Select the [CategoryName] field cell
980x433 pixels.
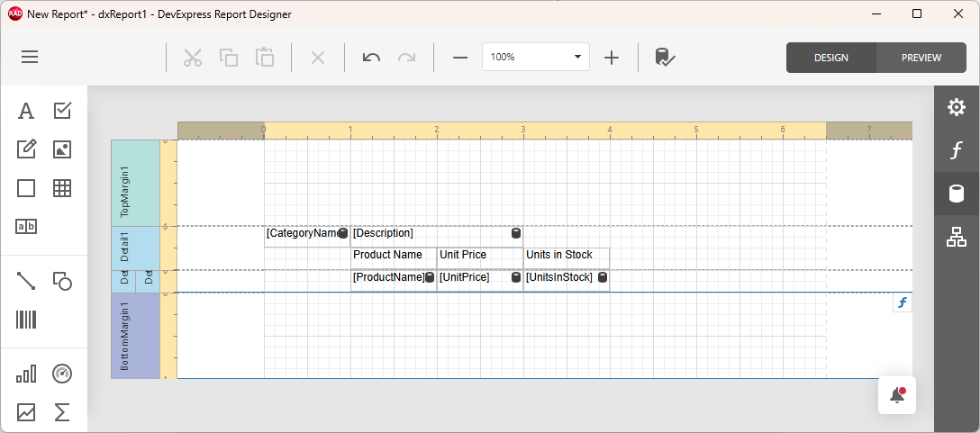(x=307, y=237)
